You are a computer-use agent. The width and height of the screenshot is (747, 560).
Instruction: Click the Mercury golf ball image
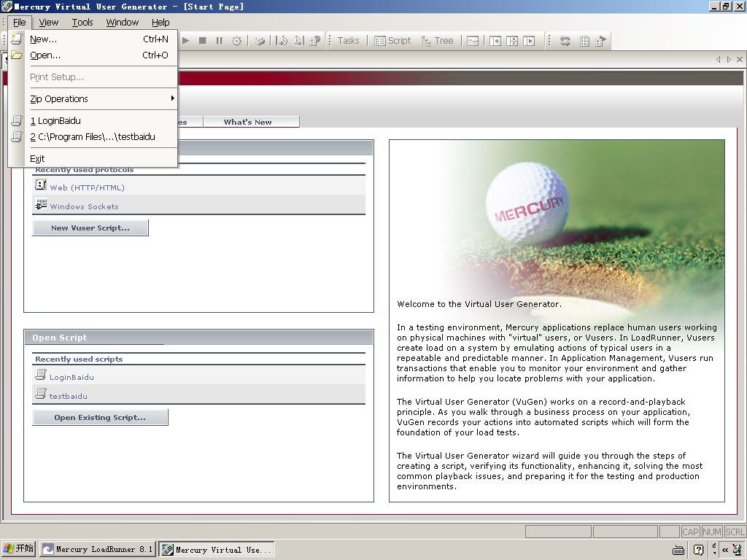[x=527, y=203]
